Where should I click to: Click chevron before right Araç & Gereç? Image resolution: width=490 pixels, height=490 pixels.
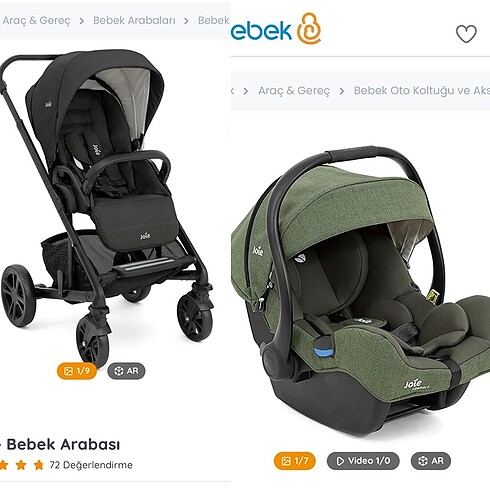pos(246,91)
